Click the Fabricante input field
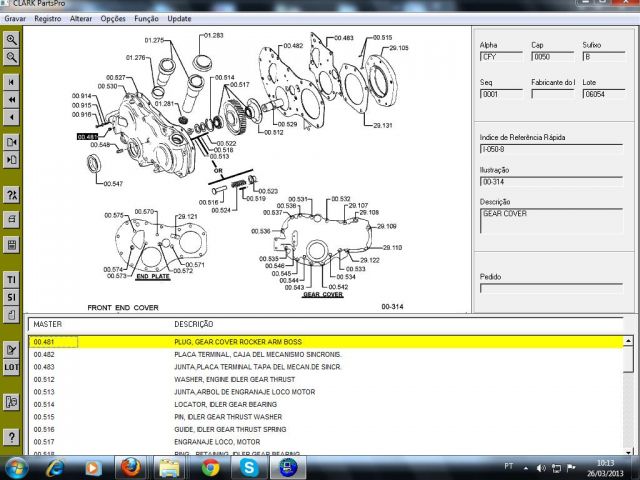Screen dimensions: 640x480 tap(553, 94)
